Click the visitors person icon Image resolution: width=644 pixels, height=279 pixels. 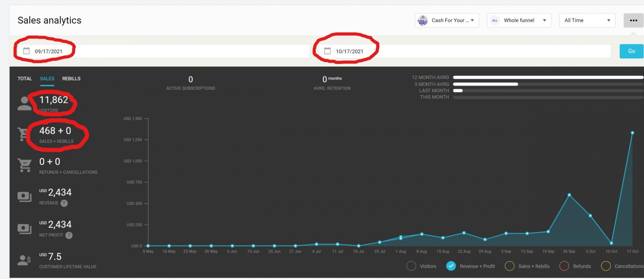pos(24,104)
